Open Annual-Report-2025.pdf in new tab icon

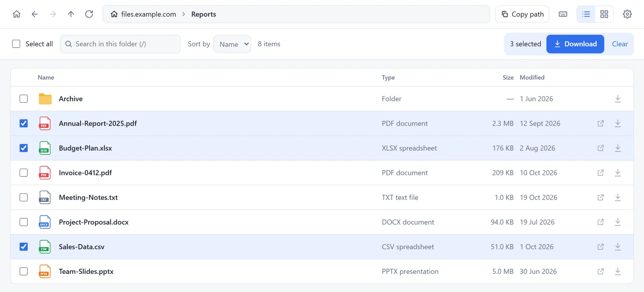pos(601,123)
